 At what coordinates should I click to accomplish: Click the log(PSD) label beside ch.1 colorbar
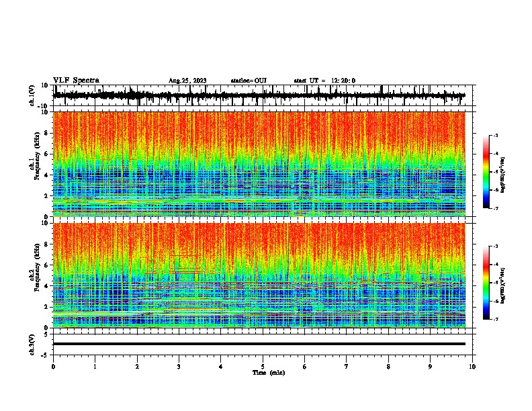click(x=503, y=175)
